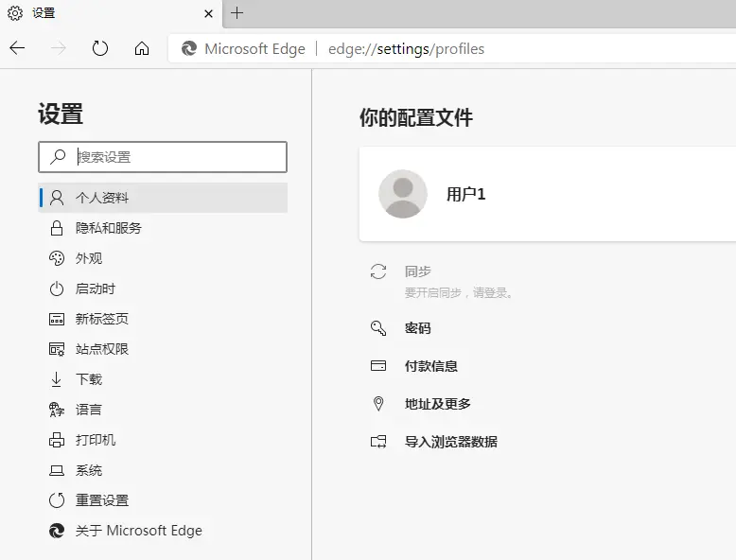Select the 设置 browser tab
The width and height of the screenshot is (736, 560).
111,13
